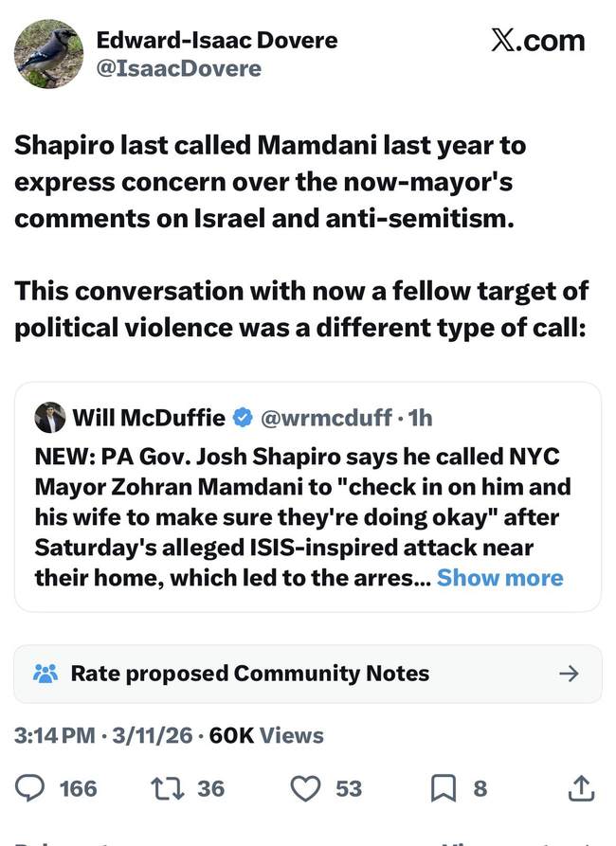Repost this tweet using the retweet icon
The width and height of the screenshot is (616, 846).
coord(165,787)
